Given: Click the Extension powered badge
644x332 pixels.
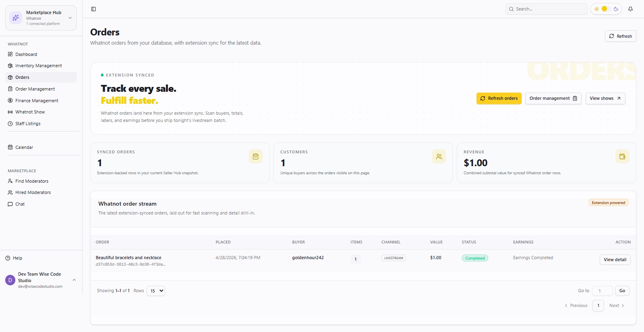Looking at the screenshot, I should pyautogui.click(x=609, y=203).
